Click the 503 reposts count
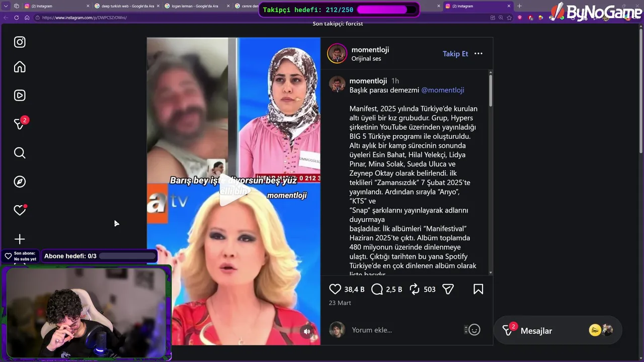This screenshot has width=644, height=362. (430, 290)
